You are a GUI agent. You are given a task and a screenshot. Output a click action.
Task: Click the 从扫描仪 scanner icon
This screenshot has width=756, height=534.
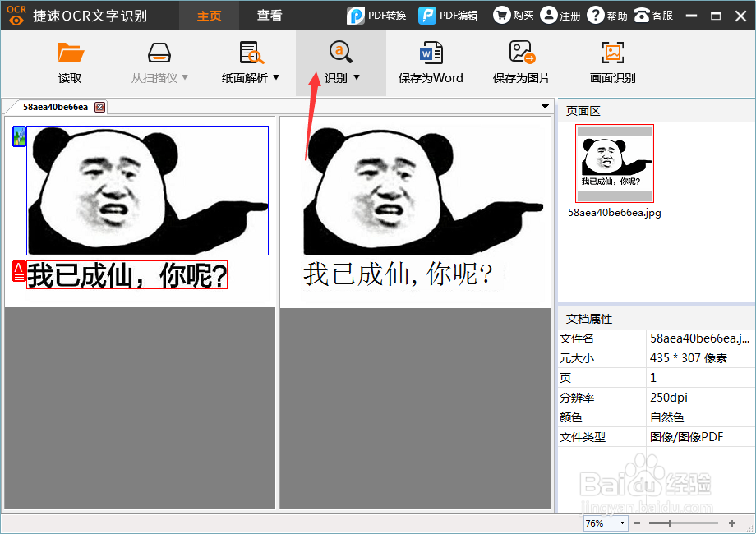[159, 53]
